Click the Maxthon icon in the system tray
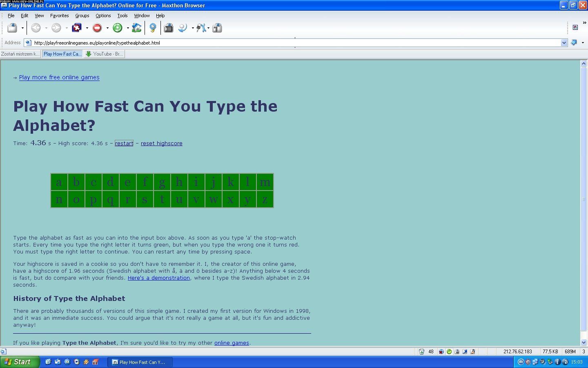The height and width of the screenshot is (368, 588). coord(521,362)
